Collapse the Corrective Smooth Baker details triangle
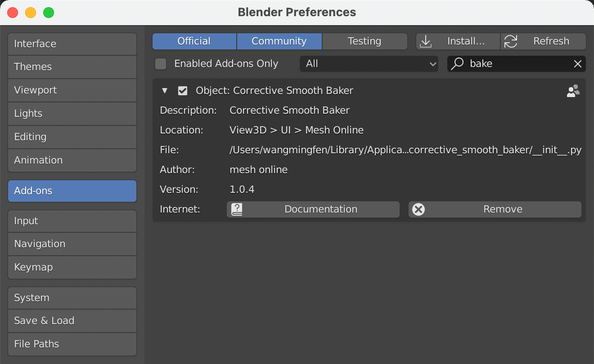This screenshot has height=364, width=594. (165, 91)
